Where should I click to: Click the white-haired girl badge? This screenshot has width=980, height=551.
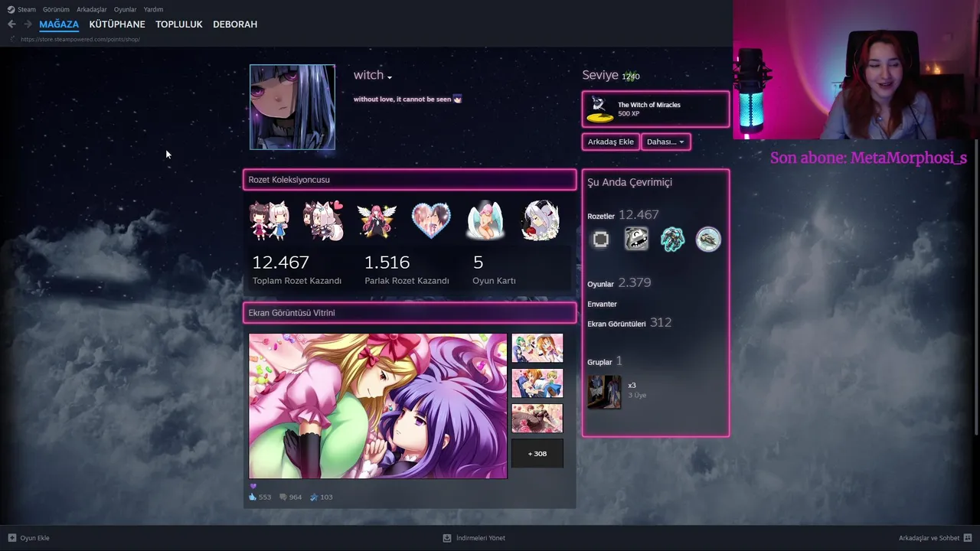(541, 221)
